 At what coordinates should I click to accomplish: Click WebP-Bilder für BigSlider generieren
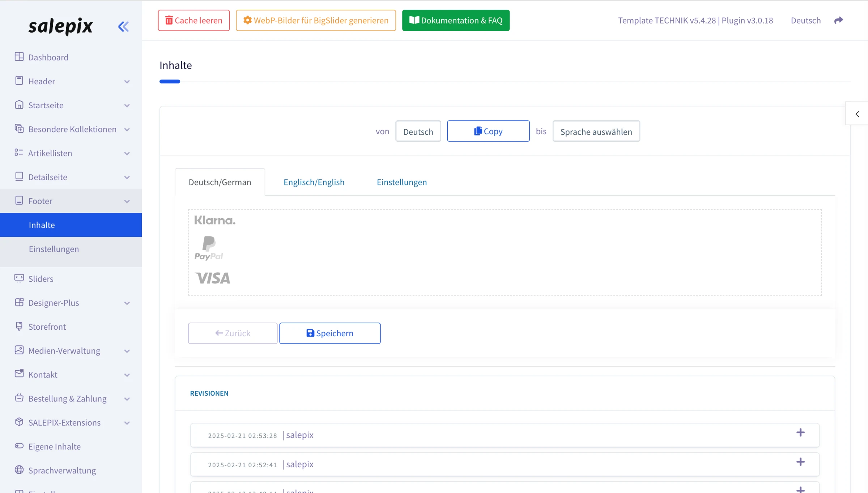pos(316,20)
